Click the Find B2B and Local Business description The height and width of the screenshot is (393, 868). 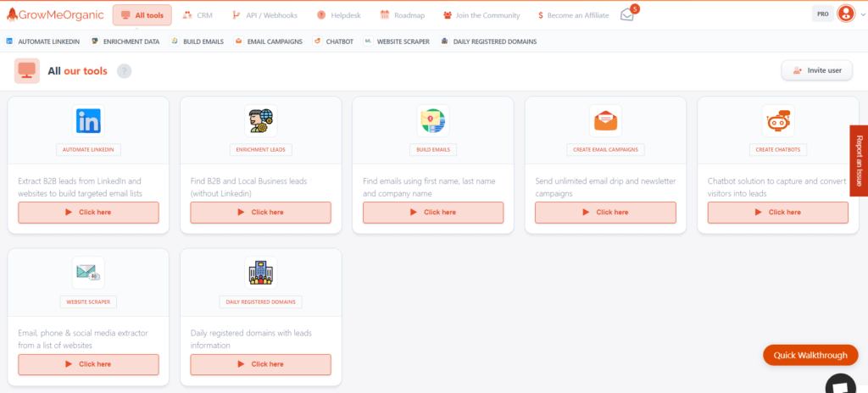[248, 188]
